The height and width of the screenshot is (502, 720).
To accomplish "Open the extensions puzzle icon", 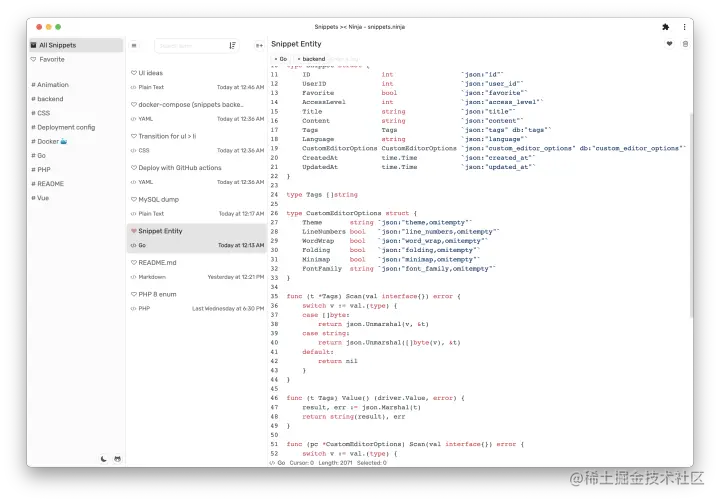I will click(665, 27).
